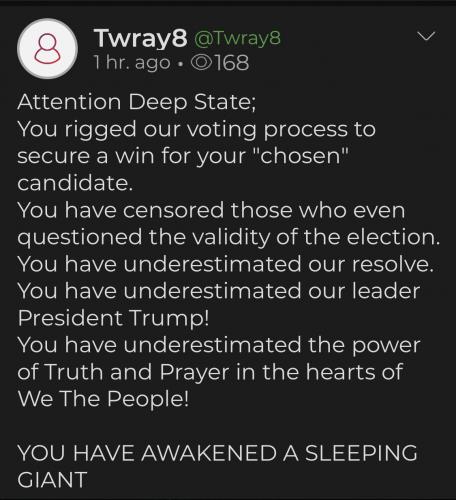Viewport: 456px width, 500px height.
Task: Click the 168 view count number
Action: (232, 63)
